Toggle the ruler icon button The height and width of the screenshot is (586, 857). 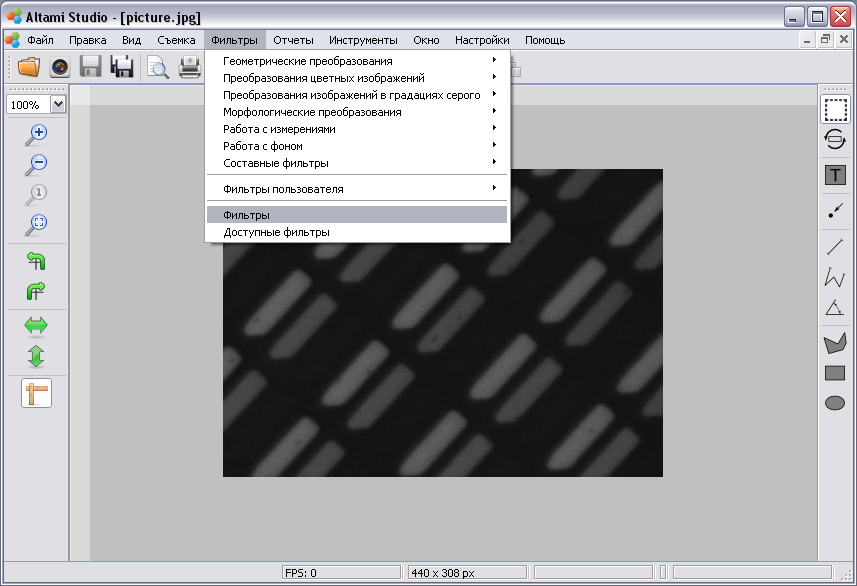point(37,393)
